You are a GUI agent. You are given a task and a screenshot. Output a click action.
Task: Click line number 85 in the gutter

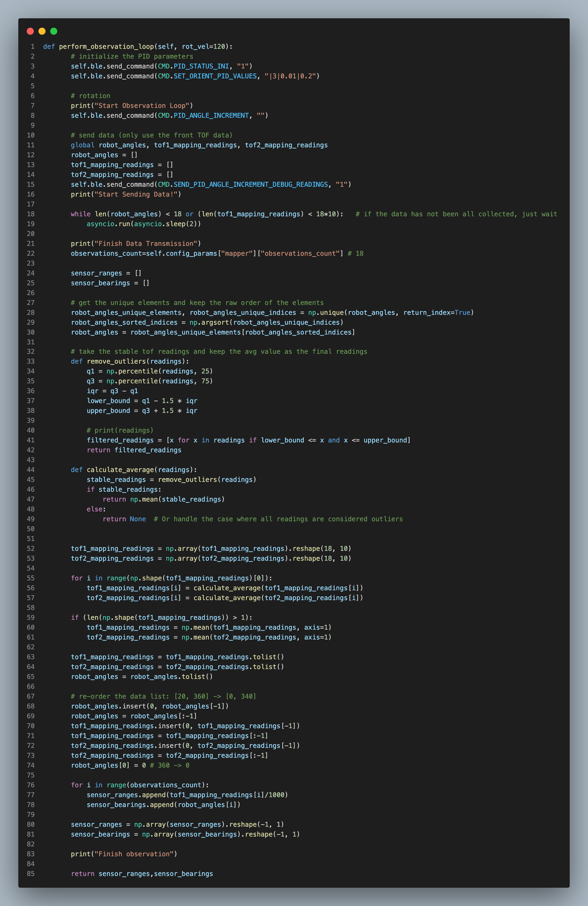pyautogui.click(x=31, y=874)
